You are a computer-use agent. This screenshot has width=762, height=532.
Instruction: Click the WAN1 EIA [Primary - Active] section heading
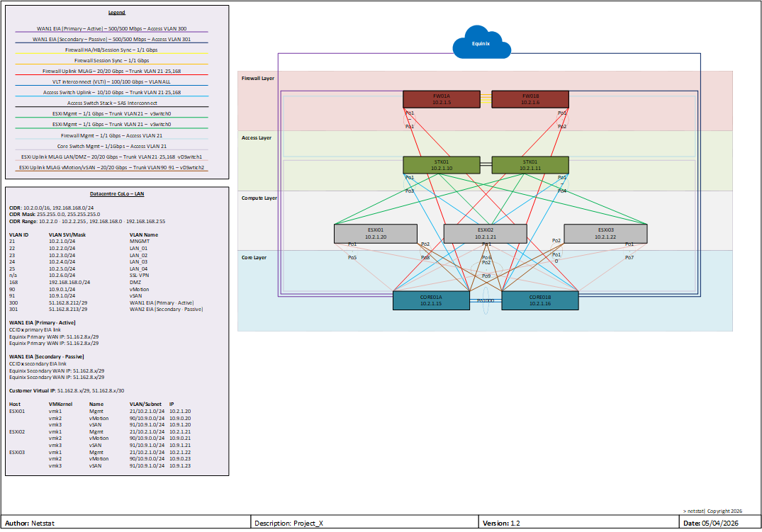pyautogui.click(x=43, y=322)
